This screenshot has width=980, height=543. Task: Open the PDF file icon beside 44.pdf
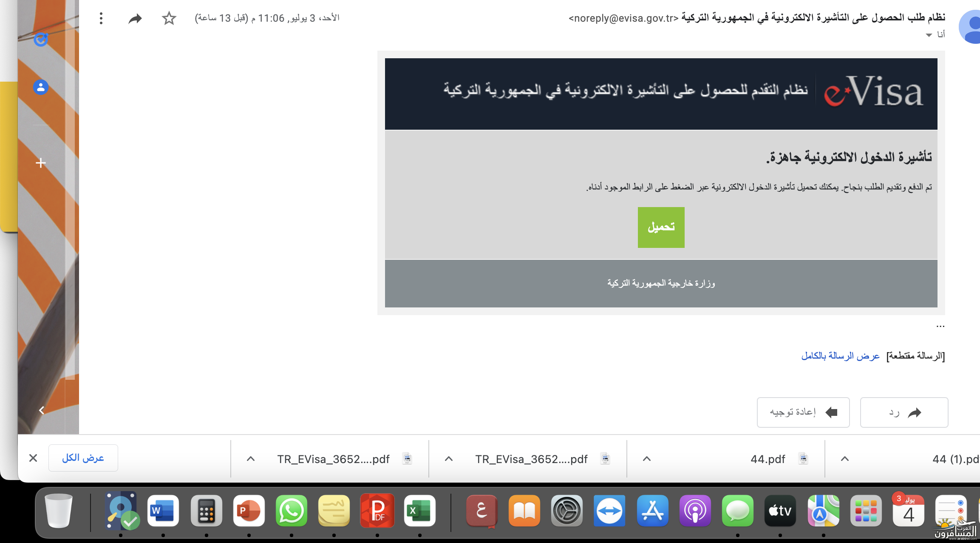tap(803, 459)
